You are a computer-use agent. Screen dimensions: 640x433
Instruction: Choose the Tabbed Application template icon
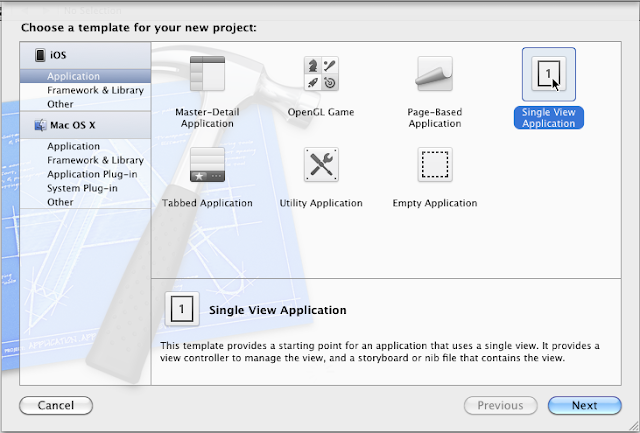[x=207, y=164]
